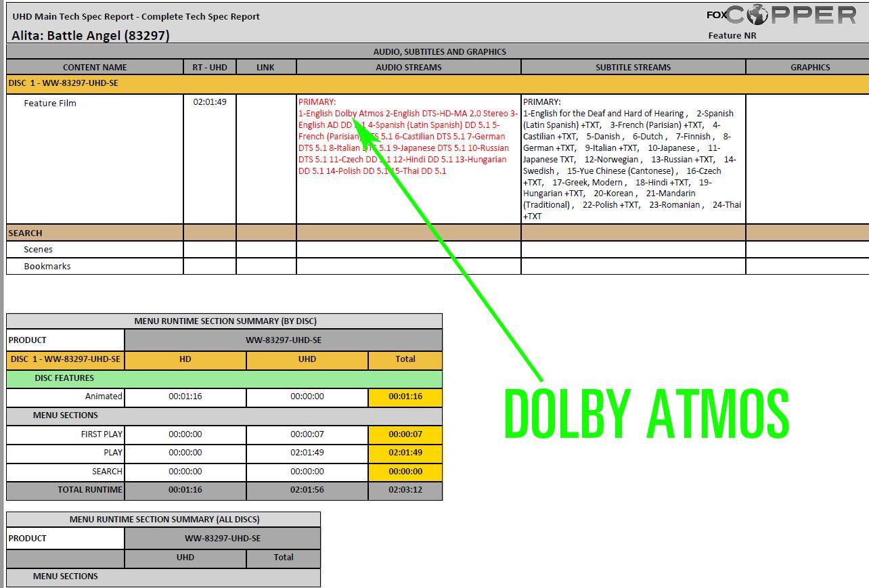869x588 pixels.
Task: Click the HD column header
Action: 185,359
